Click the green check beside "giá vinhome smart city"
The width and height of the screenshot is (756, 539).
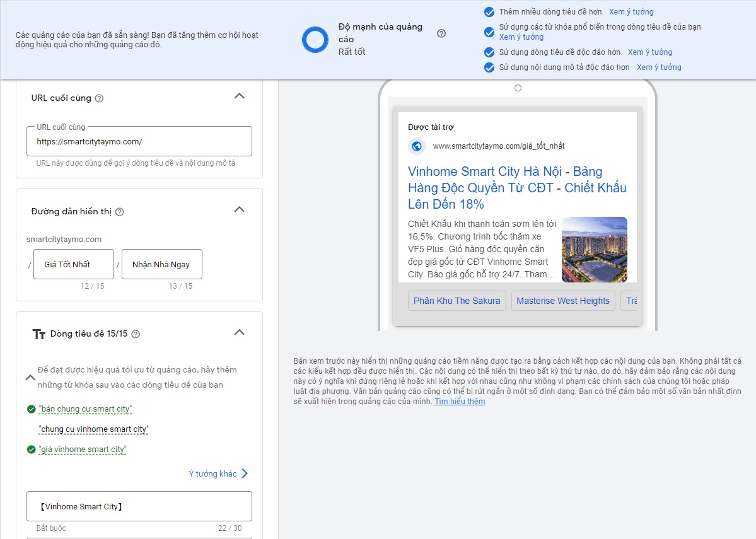[x=32, y=450]
